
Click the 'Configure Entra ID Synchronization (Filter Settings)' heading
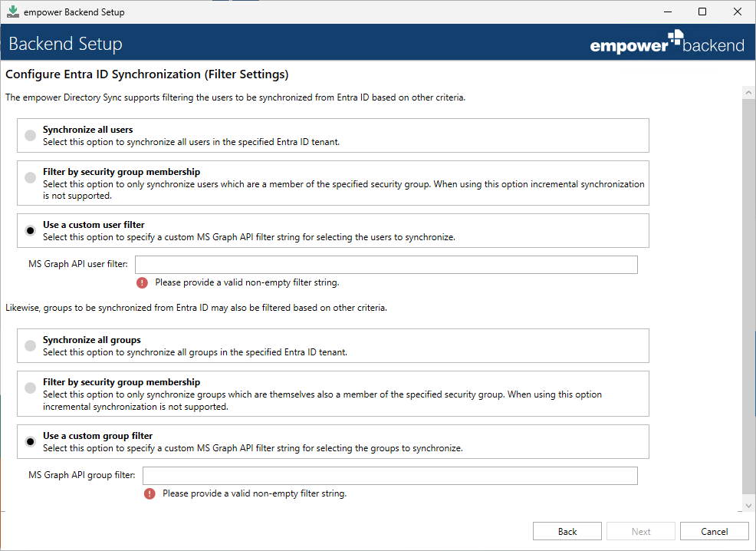[147, 74]
